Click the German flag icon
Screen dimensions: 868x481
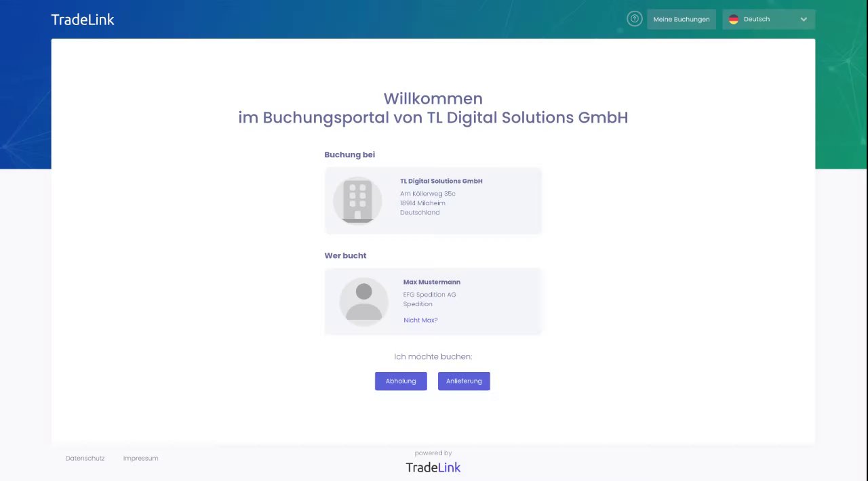click(x=734, y=19)
